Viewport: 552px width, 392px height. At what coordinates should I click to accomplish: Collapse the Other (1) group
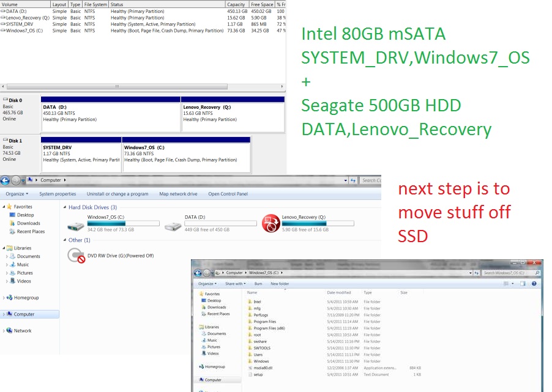coord(65,240)
